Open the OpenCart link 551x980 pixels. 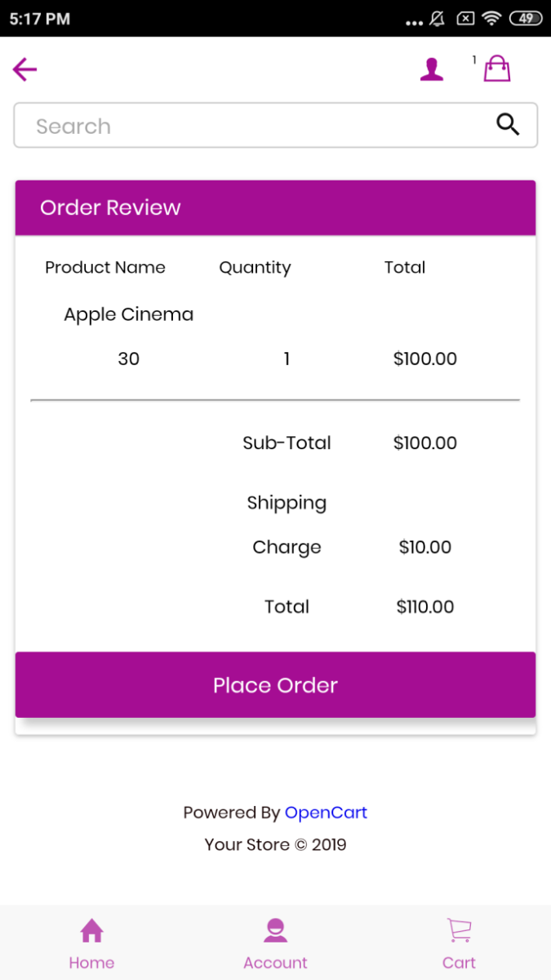coord(326,813)
